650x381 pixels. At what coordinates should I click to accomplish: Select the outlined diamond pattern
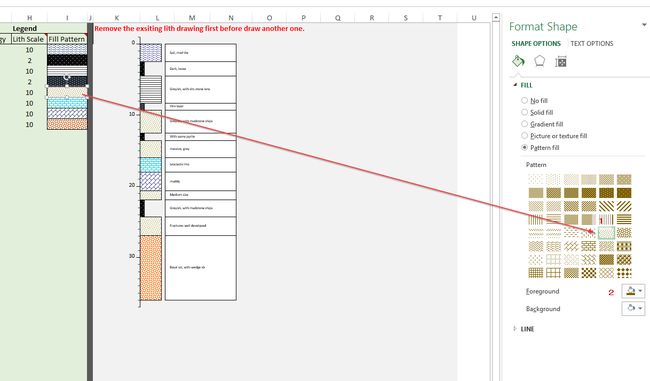(x=606, y=273)
